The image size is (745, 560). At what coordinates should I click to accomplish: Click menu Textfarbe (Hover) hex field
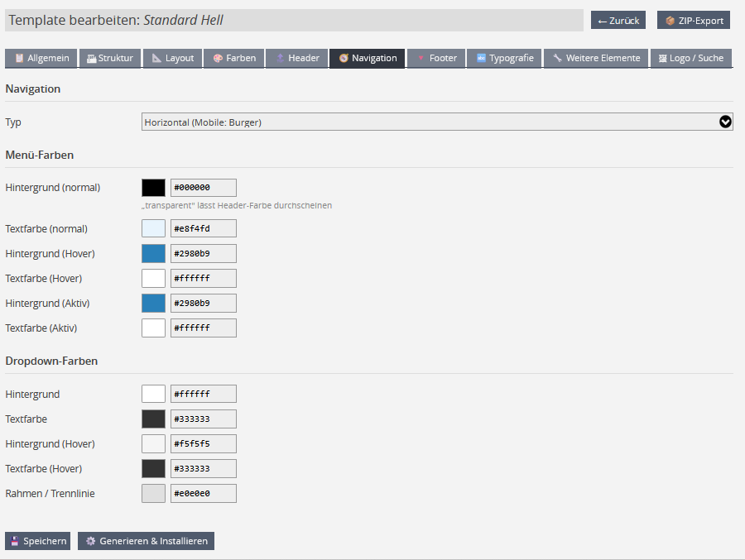click(x=204, y=278)
